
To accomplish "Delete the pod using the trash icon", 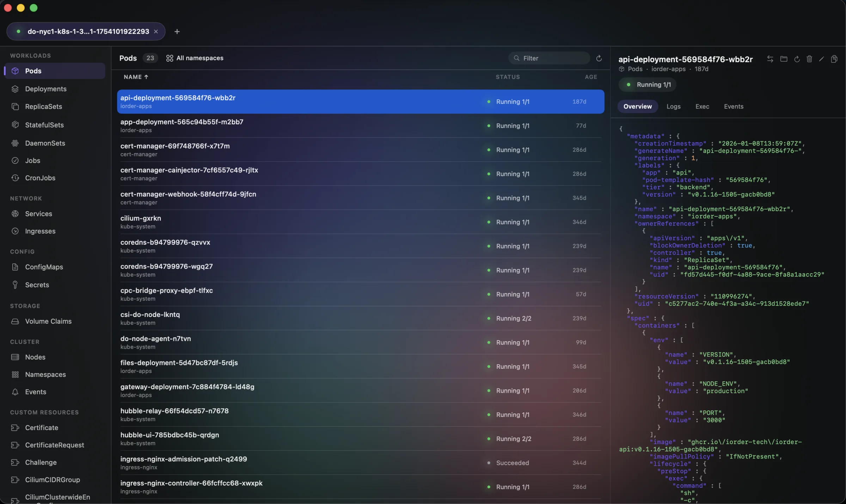I will click(809, 59).
